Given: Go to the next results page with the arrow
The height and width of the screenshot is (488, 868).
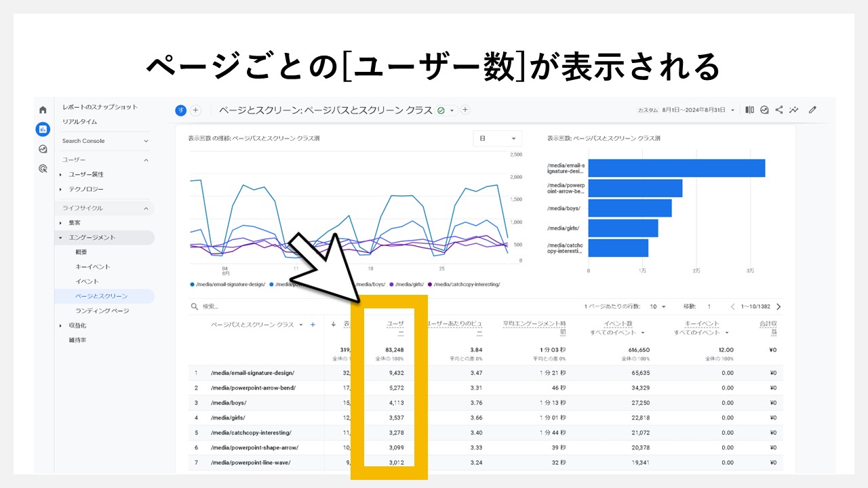Looking at the screenshot, I should [x=778, y=306].
